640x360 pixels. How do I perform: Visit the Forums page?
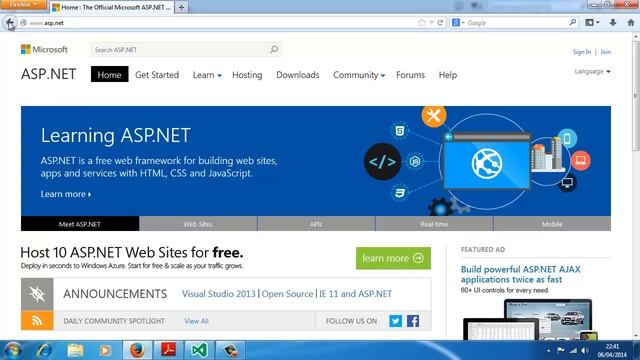click(410, 75)
